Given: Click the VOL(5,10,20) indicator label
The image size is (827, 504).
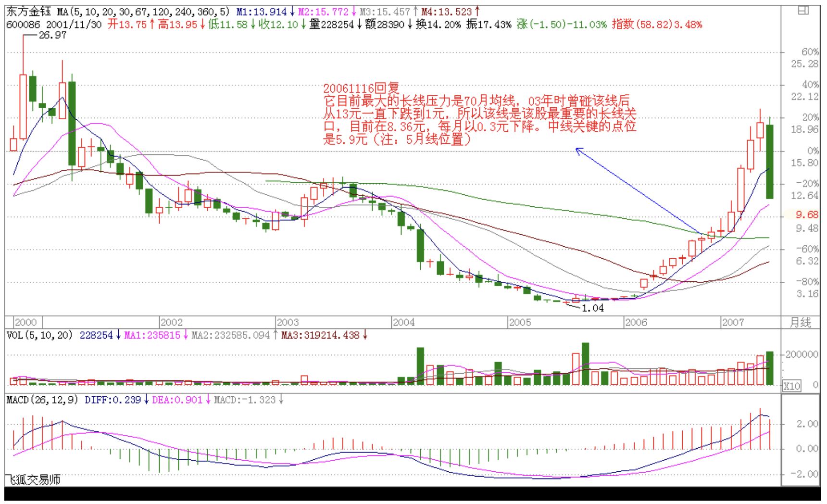Looking at the screenshot, I should tap(39, 335).
